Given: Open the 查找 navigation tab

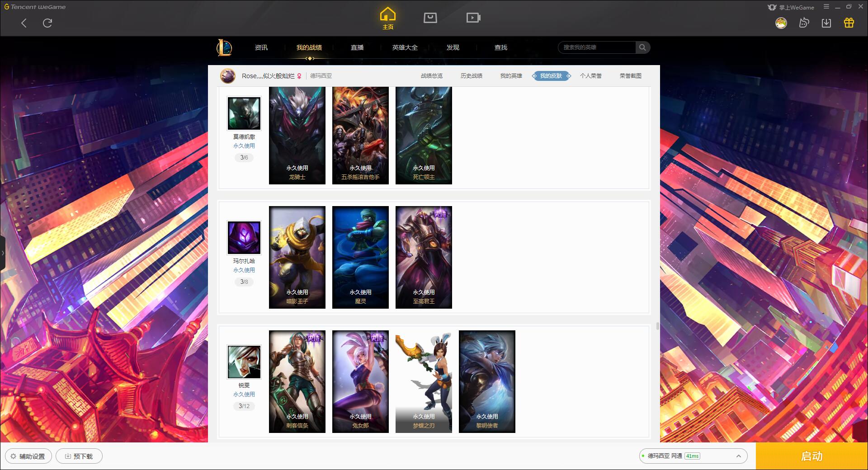Looking at the screenshot, I should point(501,47).
